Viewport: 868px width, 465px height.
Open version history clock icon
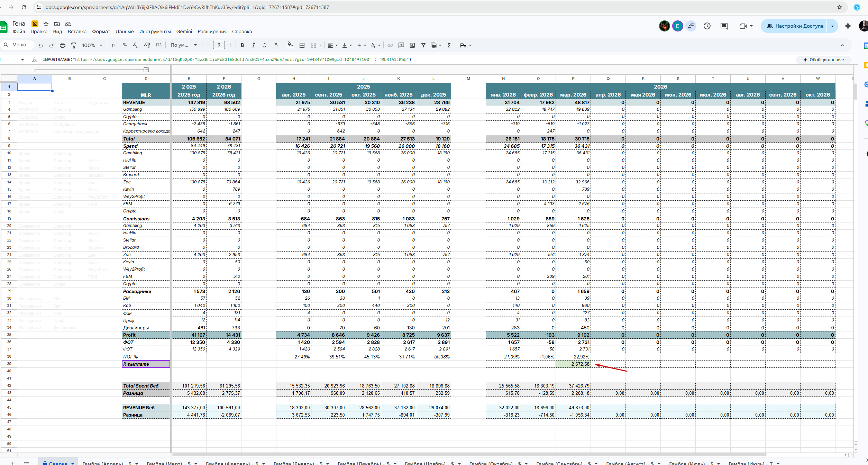(707, 26)
